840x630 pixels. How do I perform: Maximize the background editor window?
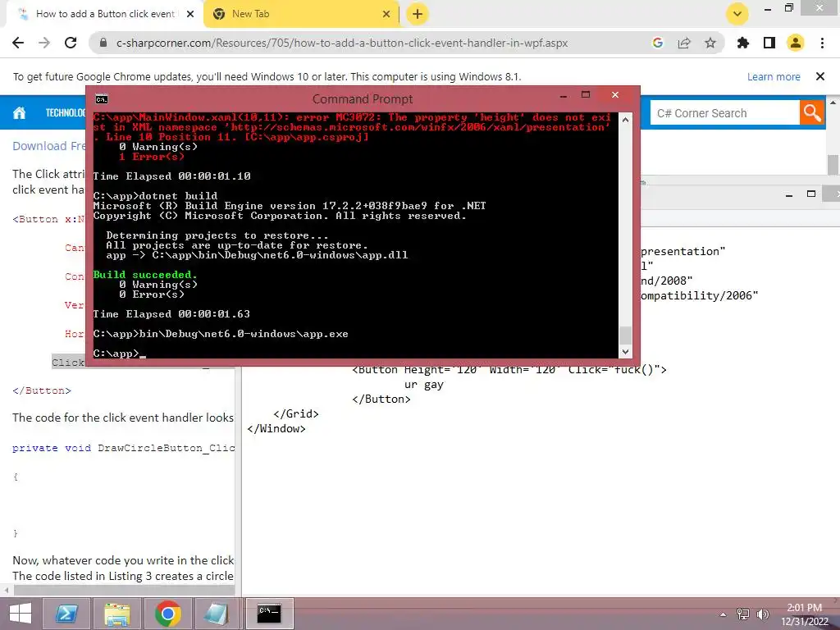pos(811,194)
